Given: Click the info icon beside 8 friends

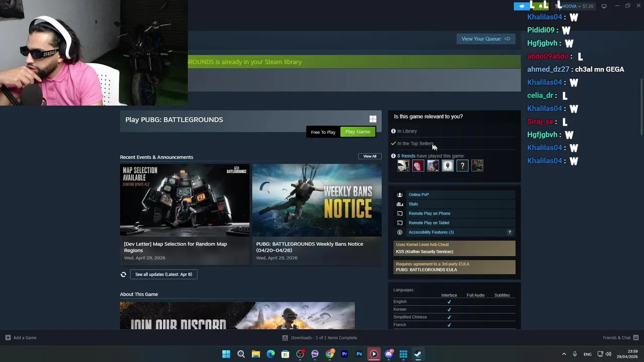Looking at the screenshot, I should [393, 156].
